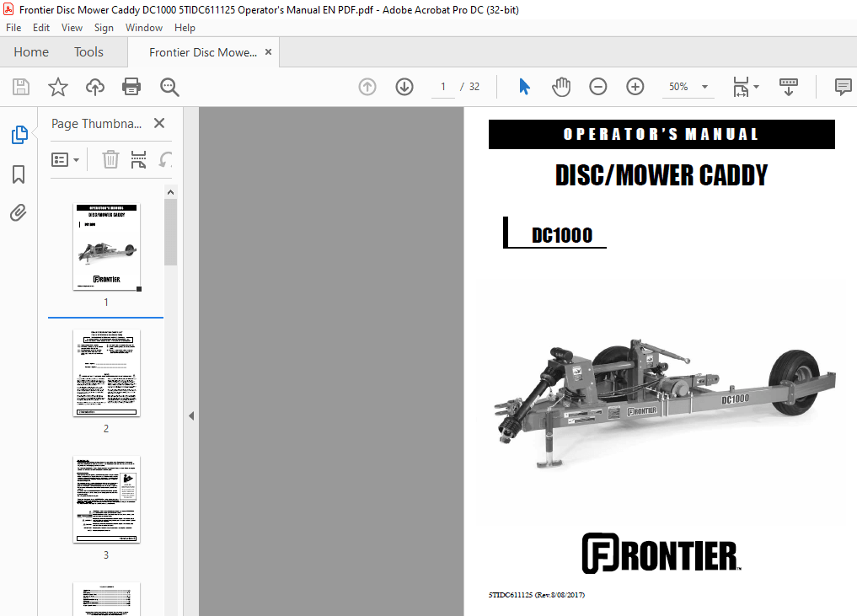This screenshot has height=616, width=857.
Task: Go to the next page
Action: (x=404, y=87)
